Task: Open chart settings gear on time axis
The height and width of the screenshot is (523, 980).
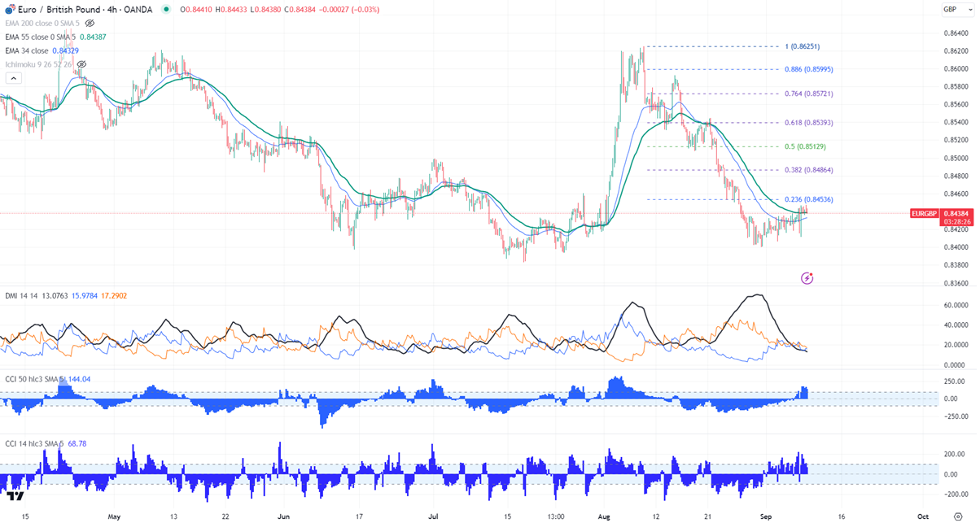Action: click(x=957, y=516)
